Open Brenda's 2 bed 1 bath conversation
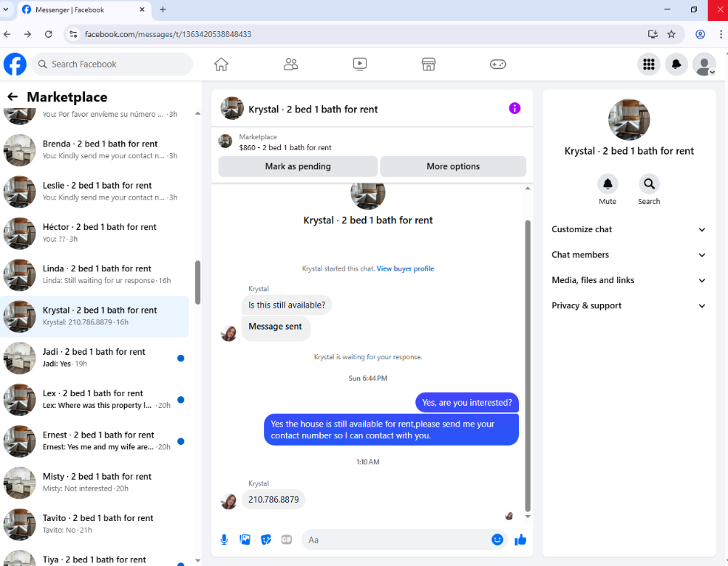The height and width of the screenshot is (566, 728). click(x=94, y=149)
